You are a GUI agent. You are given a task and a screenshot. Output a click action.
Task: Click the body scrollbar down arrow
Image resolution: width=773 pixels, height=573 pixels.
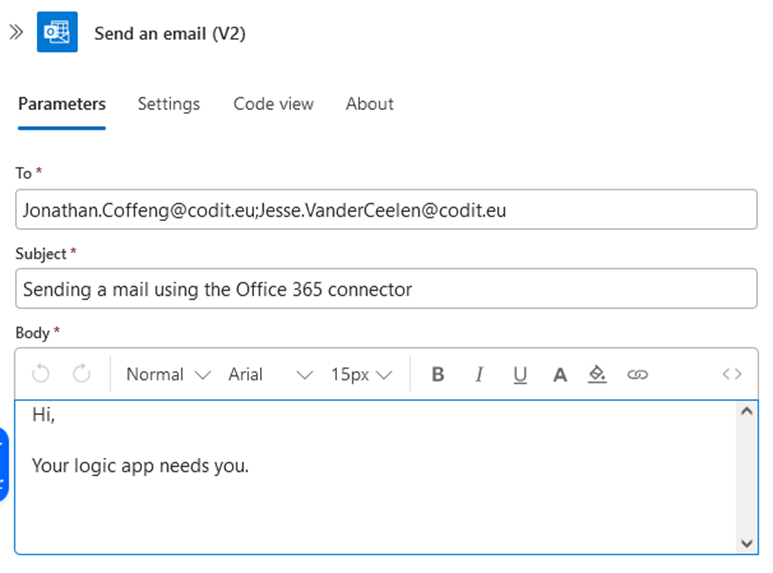[x=746, y=543]
